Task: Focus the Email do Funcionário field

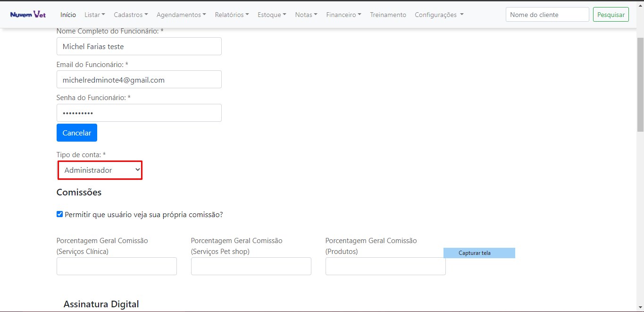Action: tap(139, 80)
